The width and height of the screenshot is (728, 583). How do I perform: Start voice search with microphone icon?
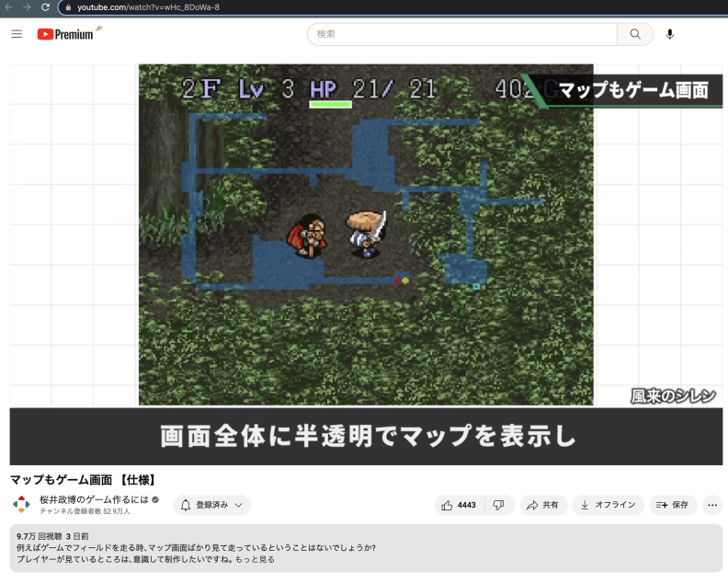669,34
